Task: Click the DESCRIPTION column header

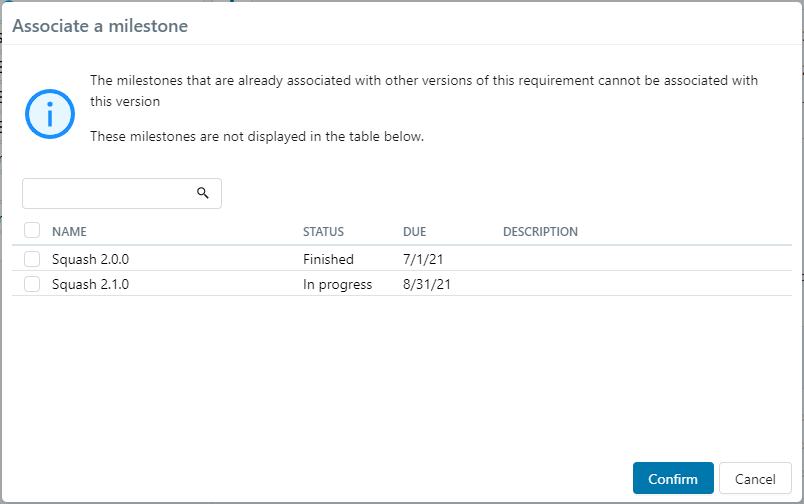Action: pyautogui.click(x=540, y=232)
